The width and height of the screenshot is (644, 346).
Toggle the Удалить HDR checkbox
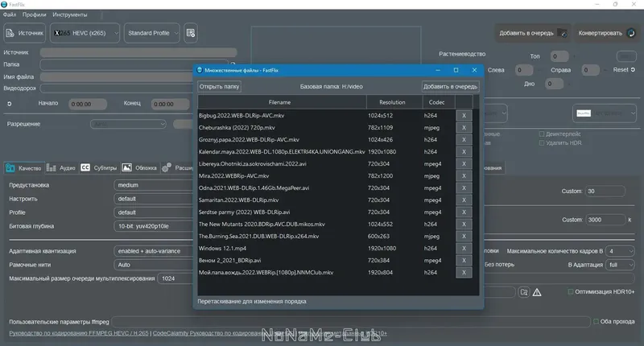tap(542, 143)
